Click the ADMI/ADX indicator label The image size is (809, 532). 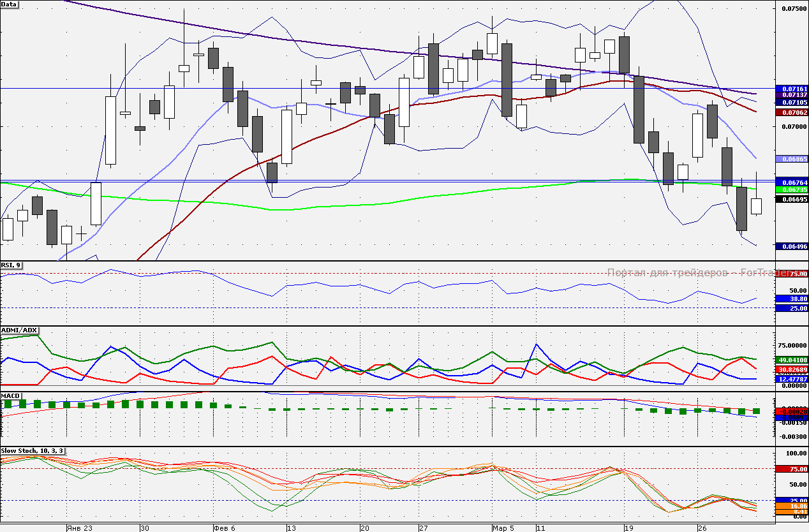tap(20, 330)
